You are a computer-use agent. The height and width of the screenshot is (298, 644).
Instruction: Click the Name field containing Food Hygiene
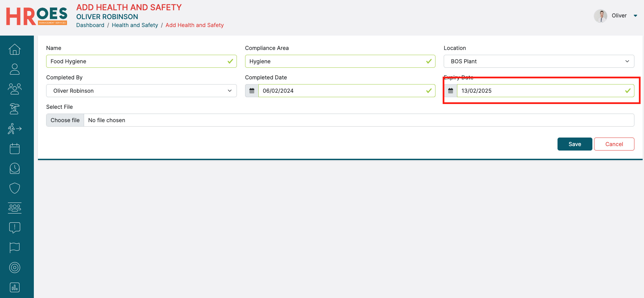point(137,61)
